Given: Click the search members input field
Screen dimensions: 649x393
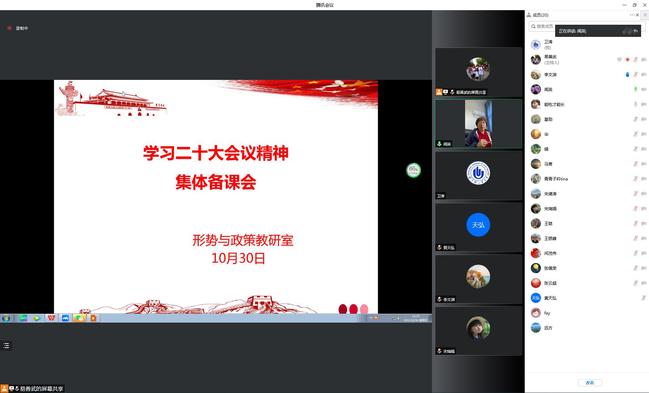Looking at the screenshot, I should pyautogui.click(x=542, y=27).
